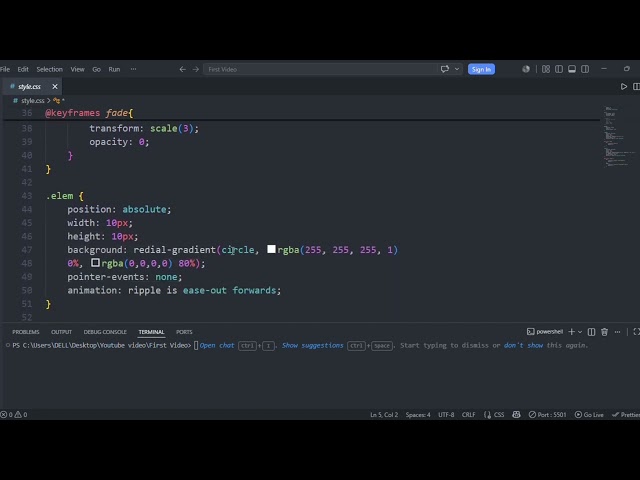Screen dimensions: 640x480
Task: Open the View menu
Action: 77,69
